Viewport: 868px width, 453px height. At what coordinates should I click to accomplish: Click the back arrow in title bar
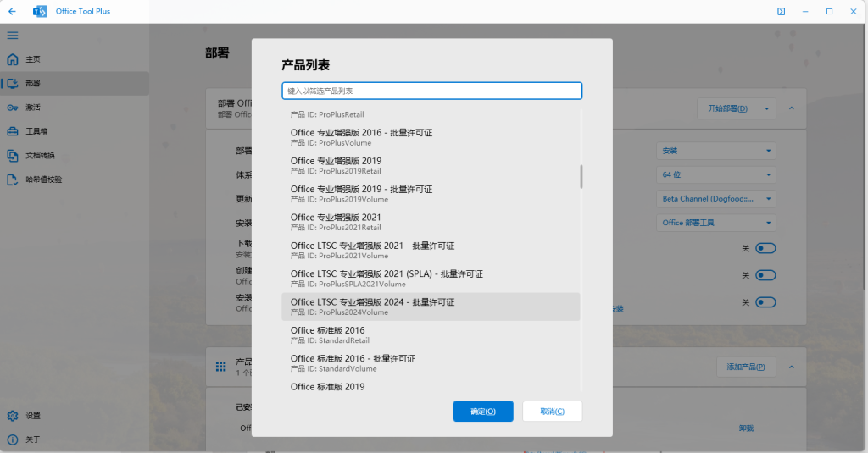[12, 11]
